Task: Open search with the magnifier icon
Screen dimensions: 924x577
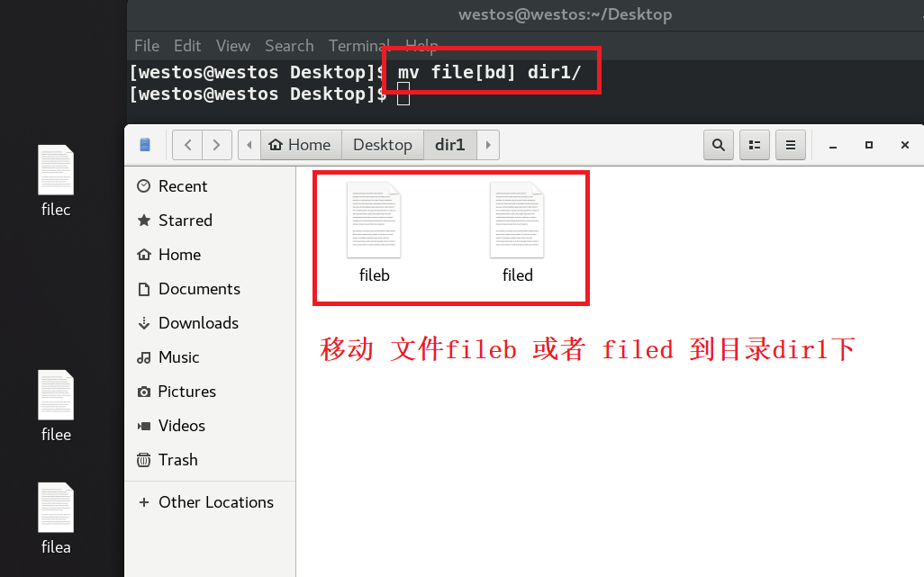Action: click(x=719, y=145)
